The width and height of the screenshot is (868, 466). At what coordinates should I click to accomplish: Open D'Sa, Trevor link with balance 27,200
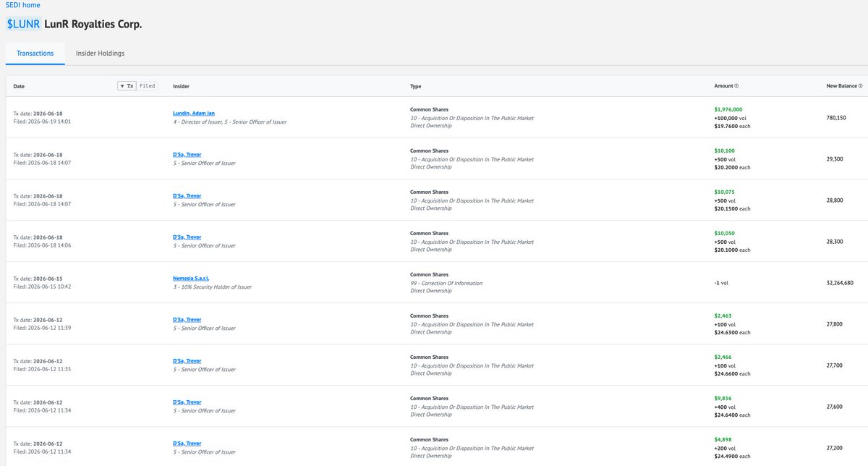click(x=187, y=444)
